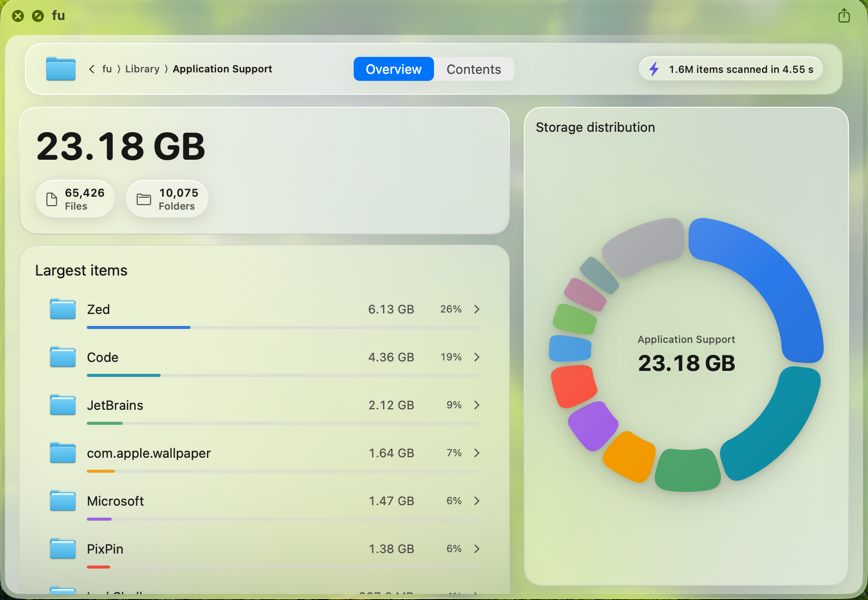Viewport: 868px width, 600px height.
Task: Click the Code folder icon
Action: [63, 357]
